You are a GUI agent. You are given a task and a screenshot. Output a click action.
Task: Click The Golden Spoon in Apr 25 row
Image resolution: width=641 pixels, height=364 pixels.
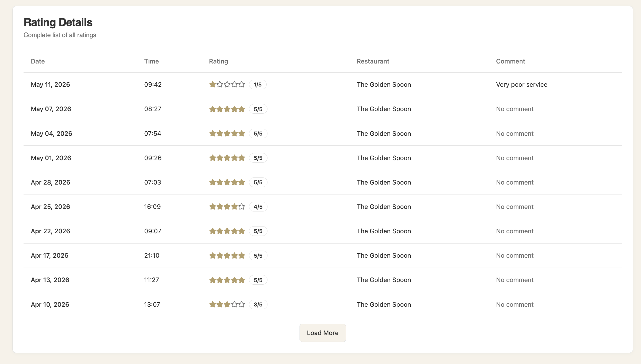pyautogui.click(x=384, y=207)
